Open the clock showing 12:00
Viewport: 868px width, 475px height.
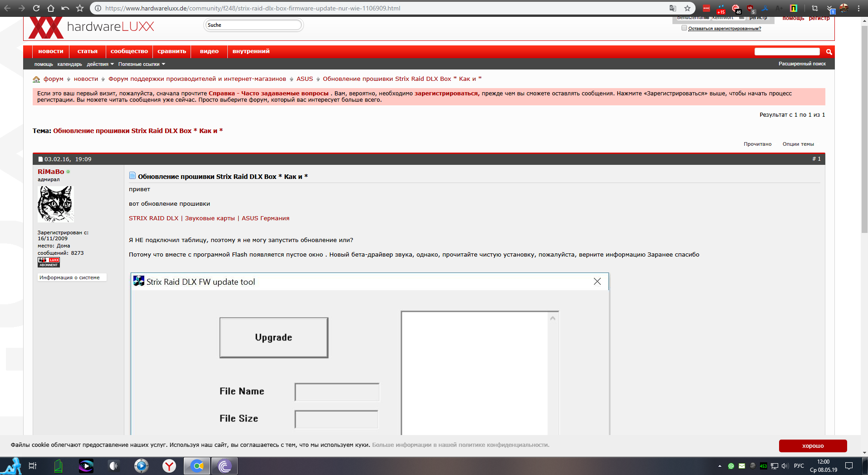(x=824, y=466)
